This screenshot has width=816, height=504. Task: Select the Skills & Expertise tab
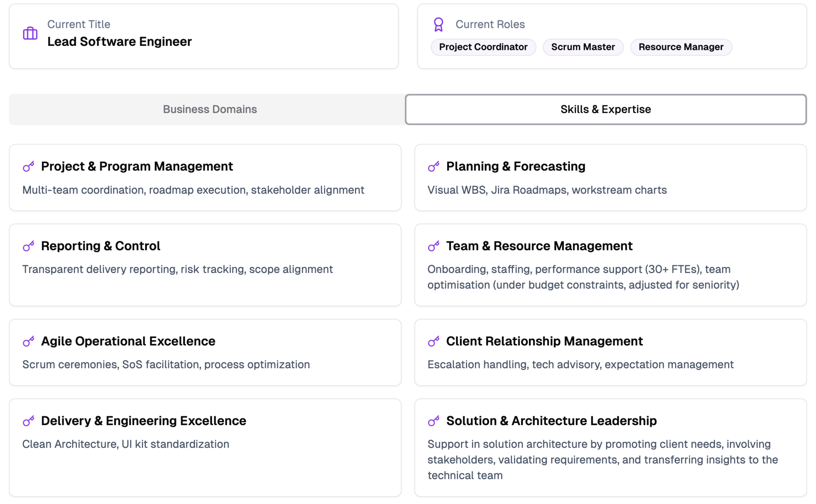605,109
